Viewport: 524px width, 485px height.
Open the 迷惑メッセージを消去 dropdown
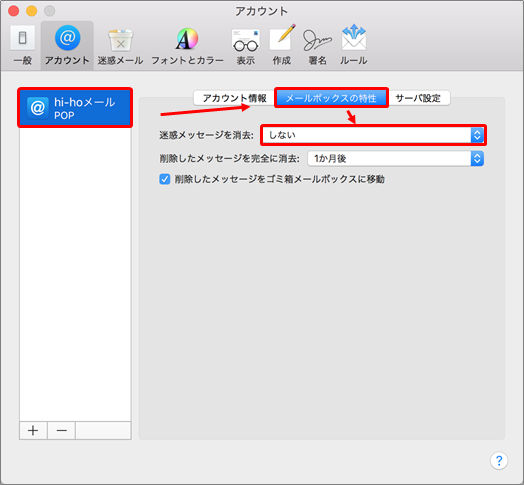coord(373,135)
